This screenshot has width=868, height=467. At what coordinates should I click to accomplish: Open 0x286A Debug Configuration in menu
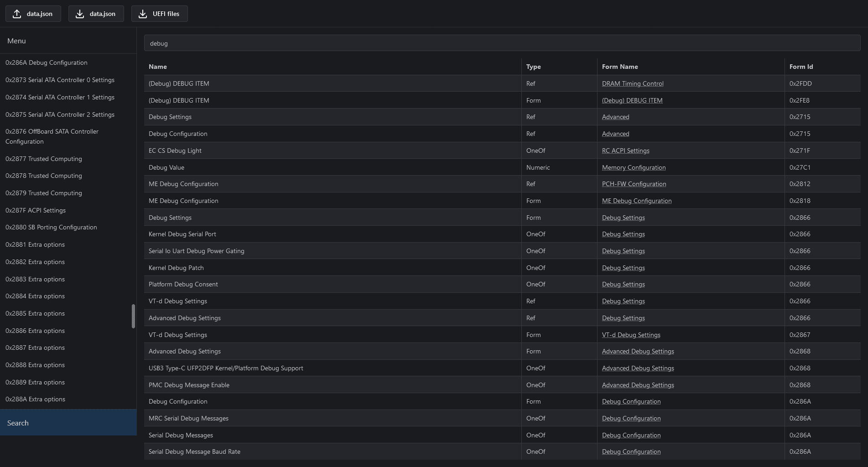pos(46,62)
